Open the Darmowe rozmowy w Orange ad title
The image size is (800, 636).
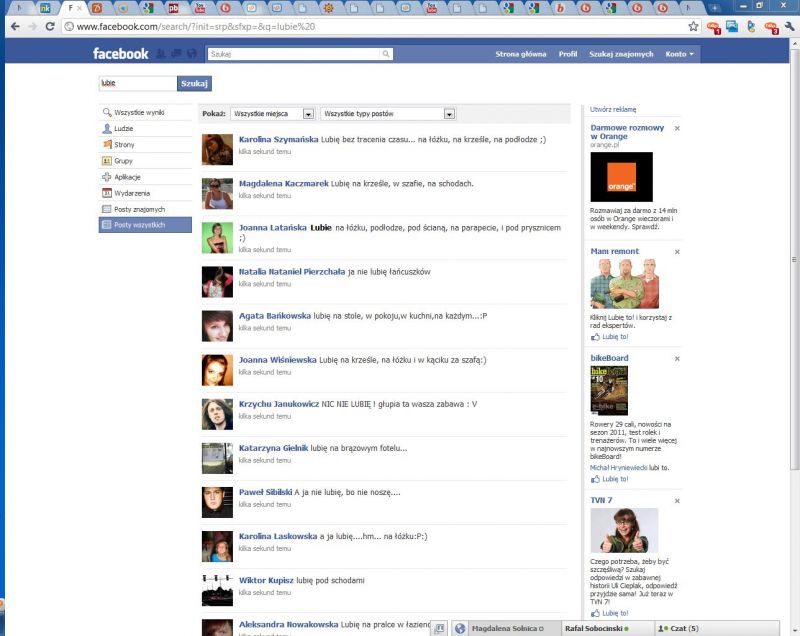click(627, 132)
